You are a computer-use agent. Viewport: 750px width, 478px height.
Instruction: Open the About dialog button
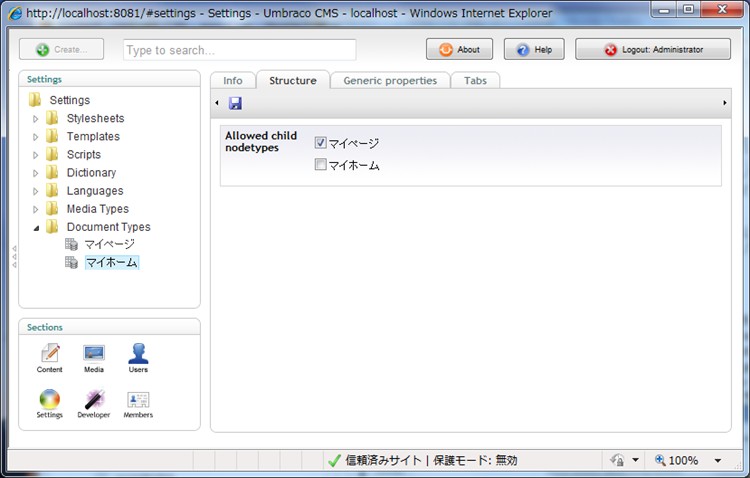459,49
